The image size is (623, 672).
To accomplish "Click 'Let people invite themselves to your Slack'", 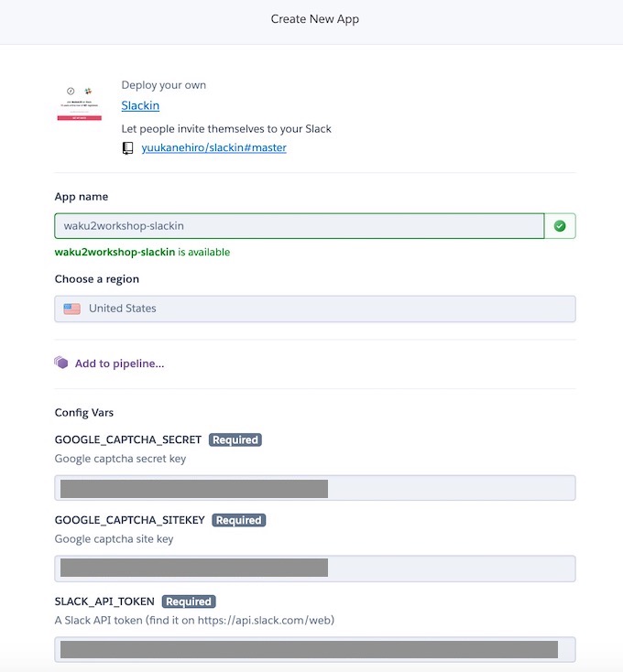I will click(x=226, y=129).
